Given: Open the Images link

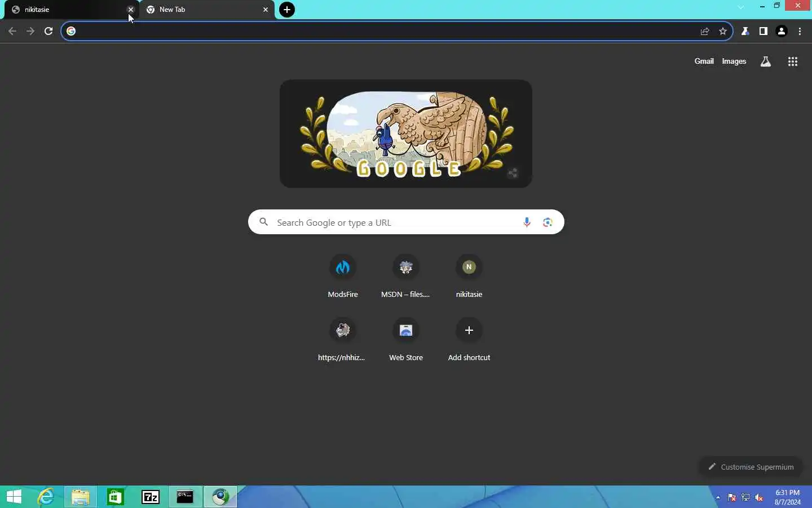Looking at the screenshot, I should pyautogui.click(x=734, y=62).
